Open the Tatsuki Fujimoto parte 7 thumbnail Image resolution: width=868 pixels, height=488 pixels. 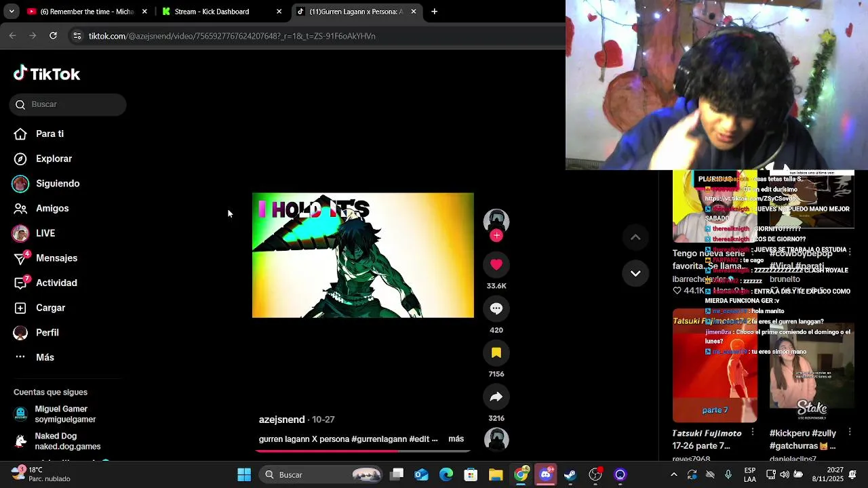(715, 366)
